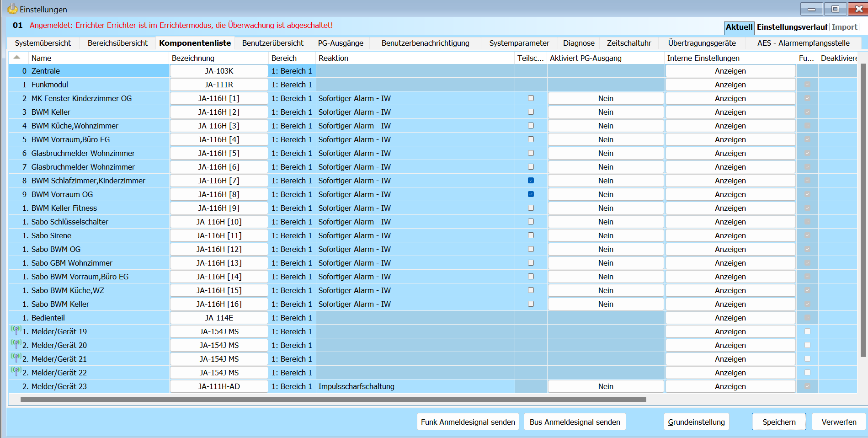This screenshot has width=868, height=438.
Task: Open the Diagnose tab
Action: point(578,43)
